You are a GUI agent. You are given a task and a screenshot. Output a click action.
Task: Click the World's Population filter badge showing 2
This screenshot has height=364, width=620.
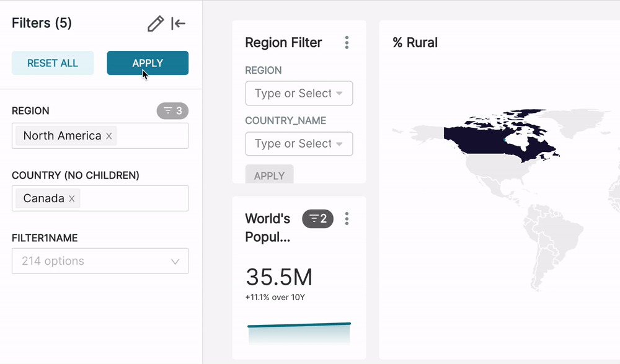pyautogui.click(x=317, y=219)
